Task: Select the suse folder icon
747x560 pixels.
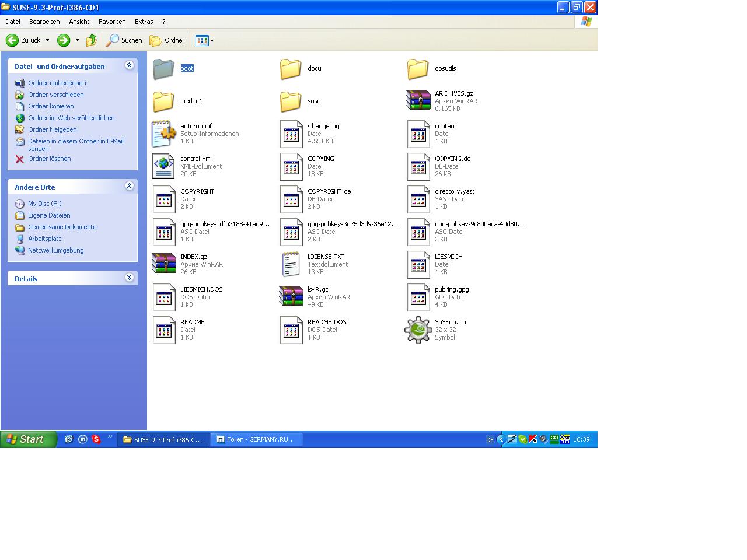Action: [x=291, y=101]
